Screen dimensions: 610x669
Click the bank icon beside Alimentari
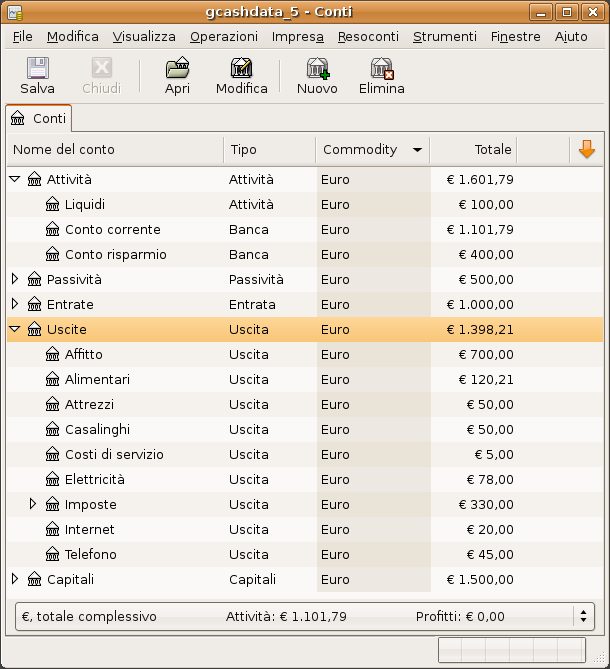pyautogui.click(x=52, y=379)
